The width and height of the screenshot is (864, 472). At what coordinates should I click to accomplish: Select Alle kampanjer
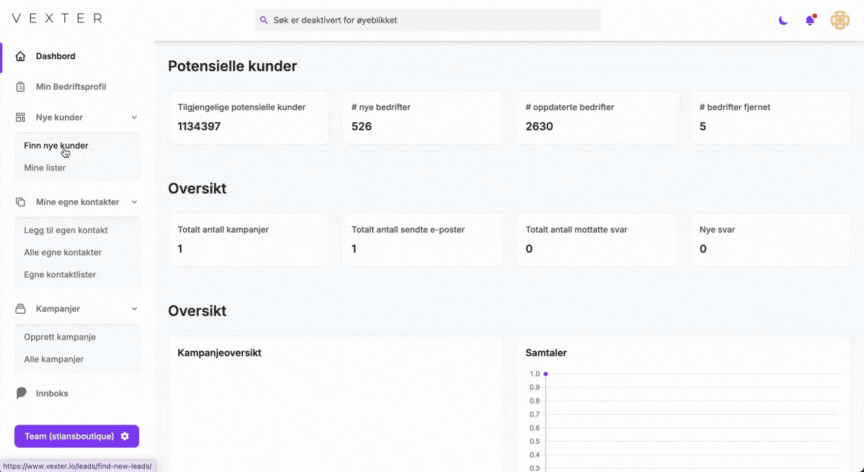coord(53,359)
